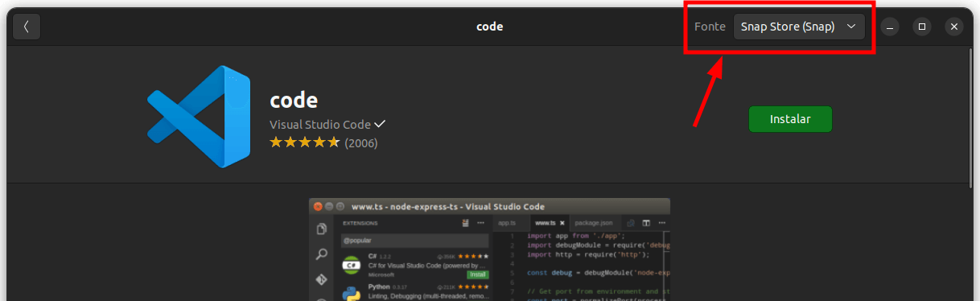The width and height of the screenshot is (980, 301).
Task: Click the "Fonte" label
Action: tap(710, 27)
